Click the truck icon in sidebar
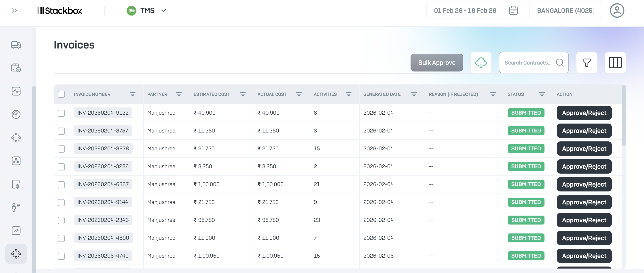644x273 pixels. [16, 45]
